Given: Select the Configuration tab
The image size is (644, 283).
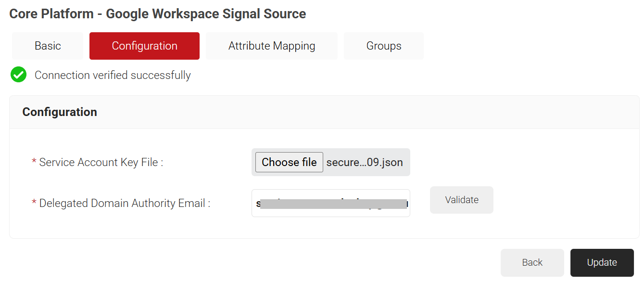Looking at the screenshot, I should tap(144, 46).
